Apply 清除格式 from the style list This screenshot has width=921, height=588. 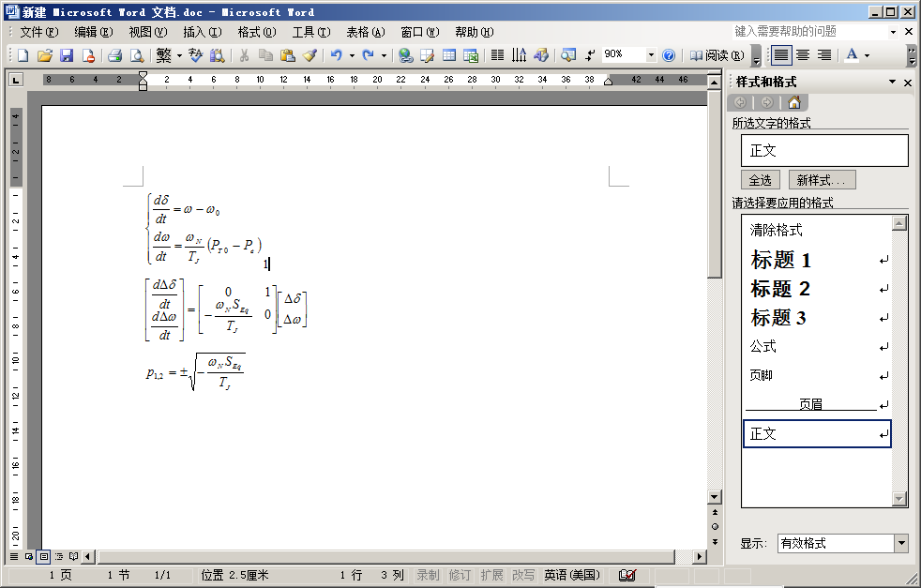[x=817, y=231]
